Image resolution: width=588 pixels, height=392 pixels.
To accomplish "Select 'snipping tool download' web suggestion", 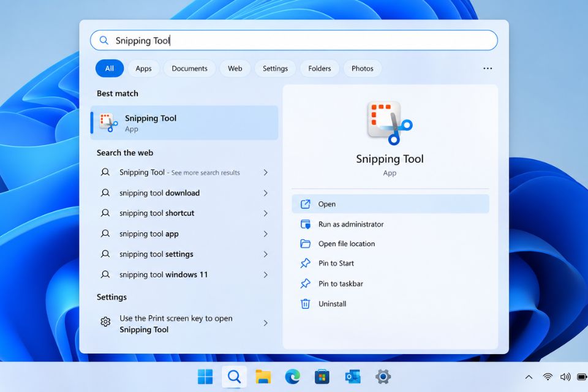I will click(x=184, y=193).
